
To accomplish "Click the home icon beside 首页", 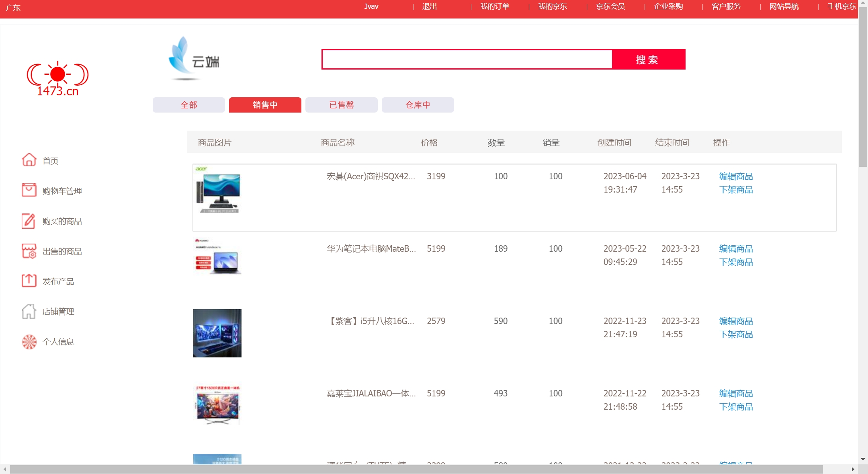I will (29, 160).
